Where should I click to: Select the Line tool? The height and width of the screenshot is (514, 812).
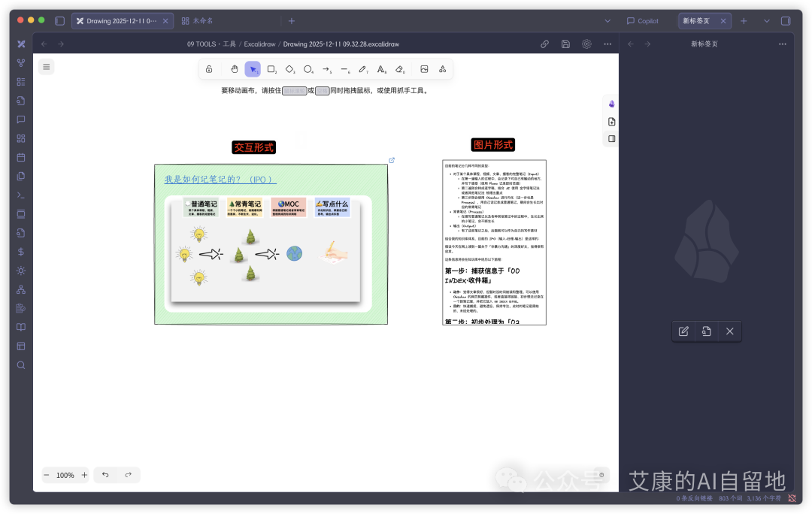(x=345, y=69)
